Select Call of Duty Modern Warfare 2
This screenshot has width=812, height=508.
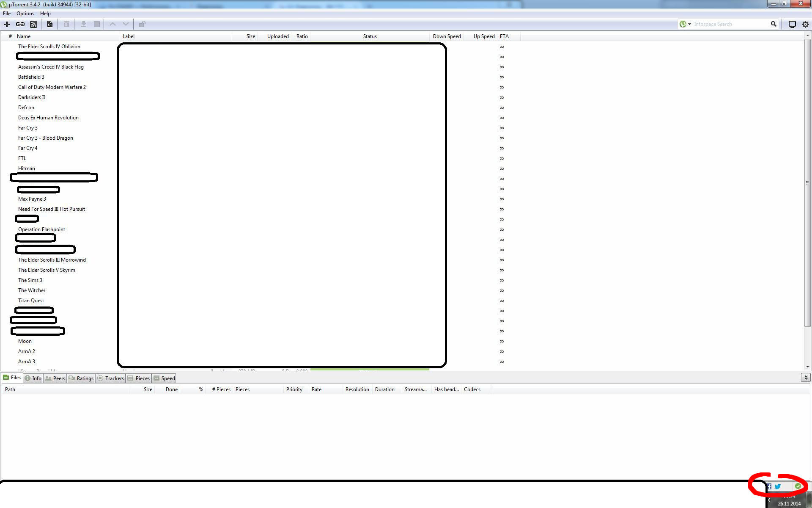tap(52, 87)
